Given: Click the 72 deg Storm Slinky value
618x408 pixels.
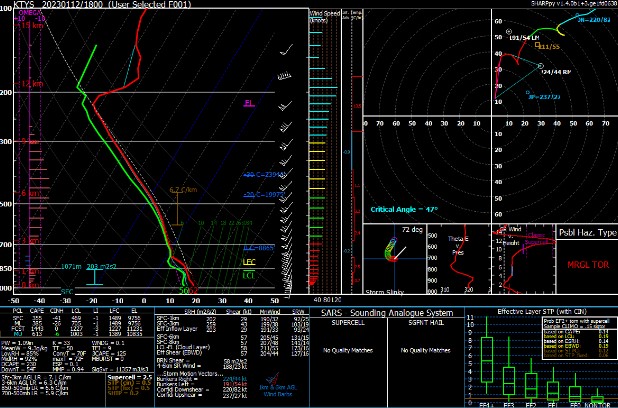Looking at the screenshot, I should coord(411,229).
